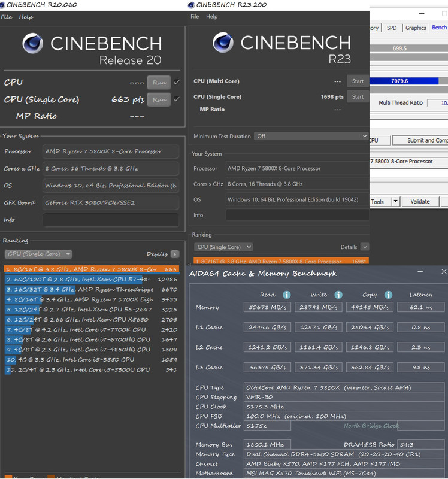Image resolution: width=448 pixels, height=479 pixels.
Task: Open the R20 Help menu
Action: click(26, 17)
